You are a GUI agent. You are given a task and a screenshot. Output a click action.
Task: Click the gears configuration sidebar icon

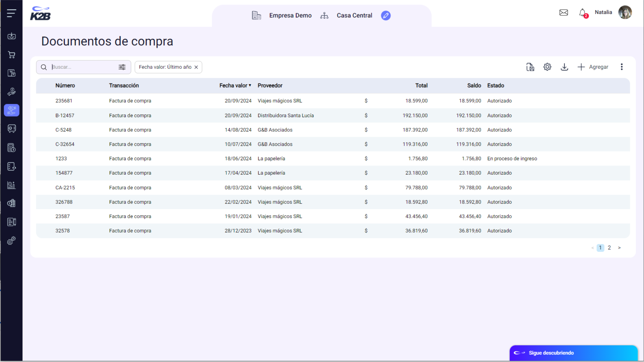click(11, 241)
